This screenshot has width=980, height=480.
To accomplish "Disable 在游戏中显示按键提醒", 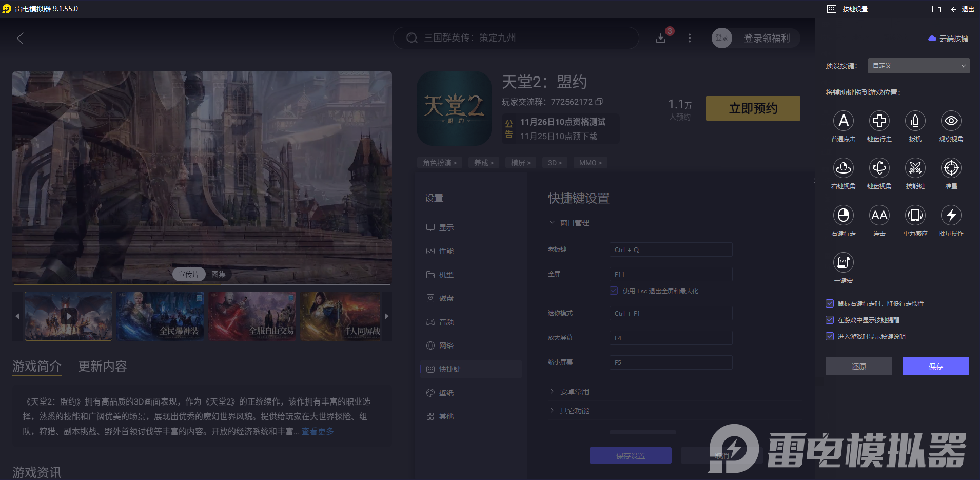I will [830, 320].
